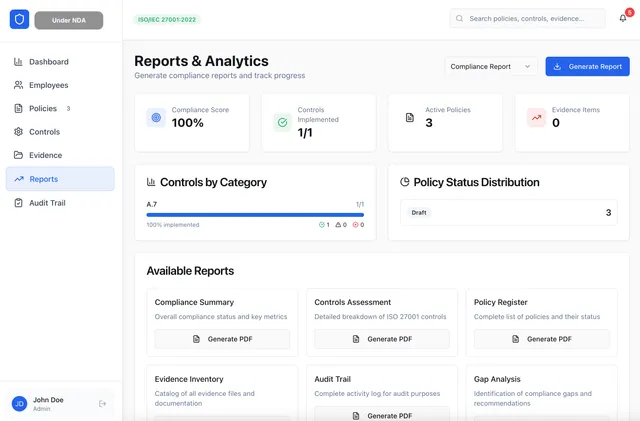
Task: Generate PDF for Controls Assessment
Action: point(382,339)
